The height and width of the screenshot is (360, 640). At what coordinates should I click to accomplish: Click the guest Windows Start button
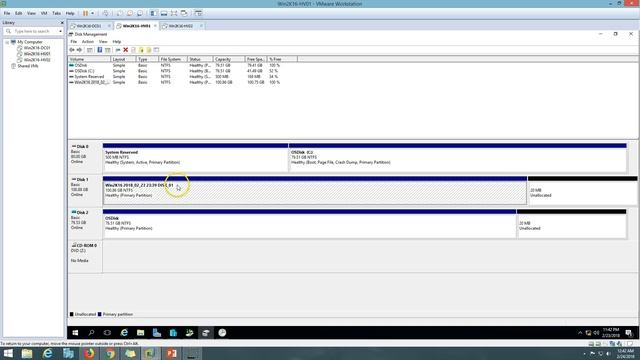75,333
